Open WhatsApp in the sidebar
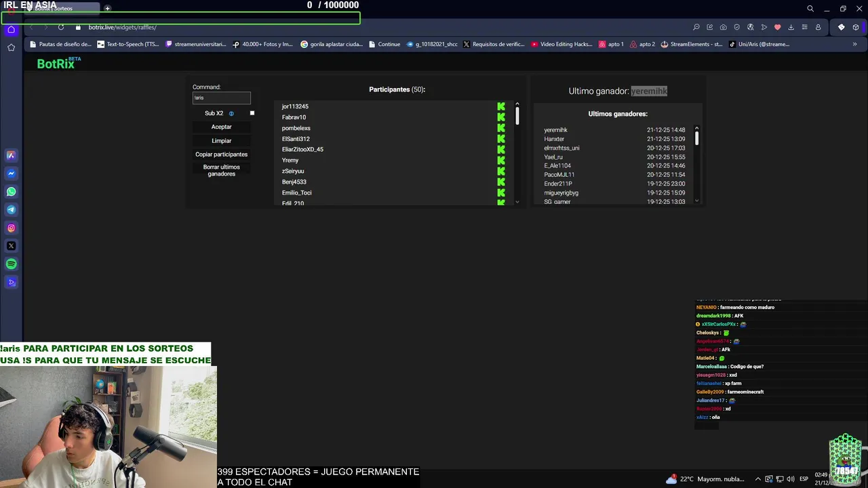Screen dimensions: 868x488 11,192
